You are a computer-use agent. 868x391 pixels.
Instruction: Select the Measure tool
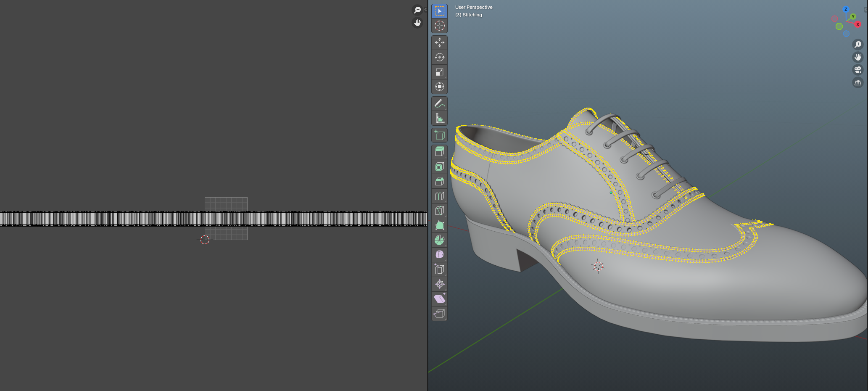coord(439,119)
